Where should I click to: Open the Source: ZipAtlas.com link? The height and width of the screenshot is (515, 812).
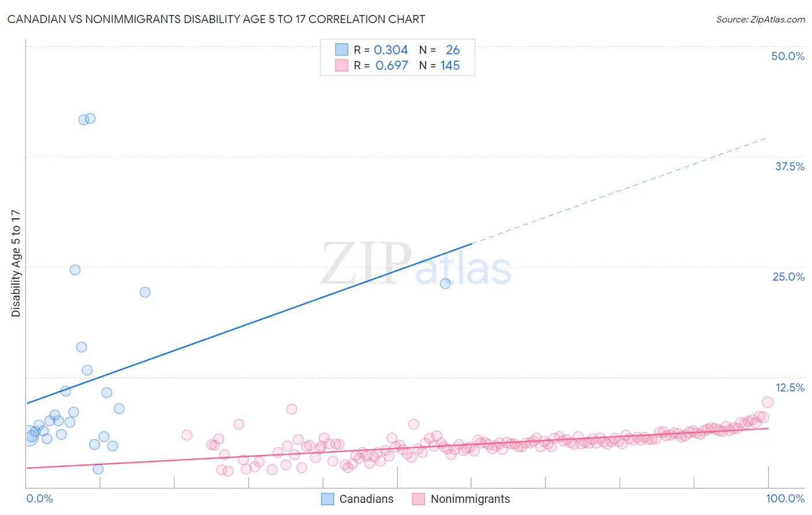click(x=761, y=19)
